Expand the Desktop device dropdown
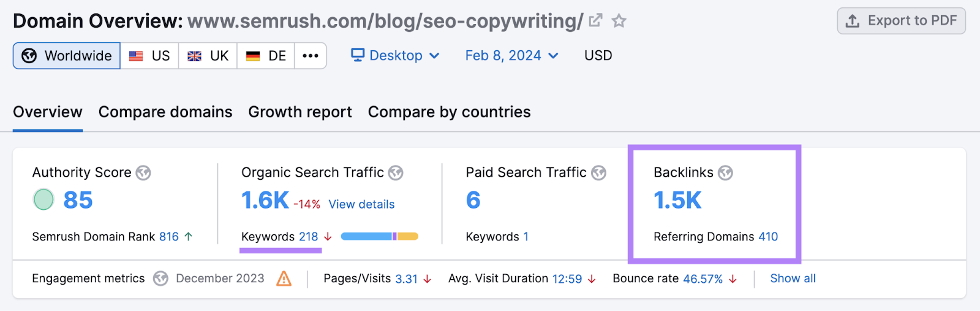The width and height of the screenshot is (980, 311). click(x=395, y=56)
